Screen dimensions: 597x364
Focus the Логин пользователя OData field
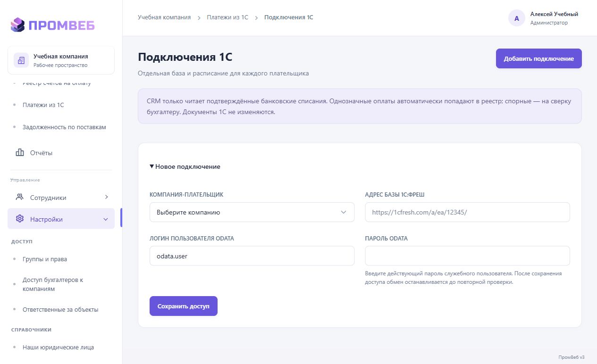point(252,256)
